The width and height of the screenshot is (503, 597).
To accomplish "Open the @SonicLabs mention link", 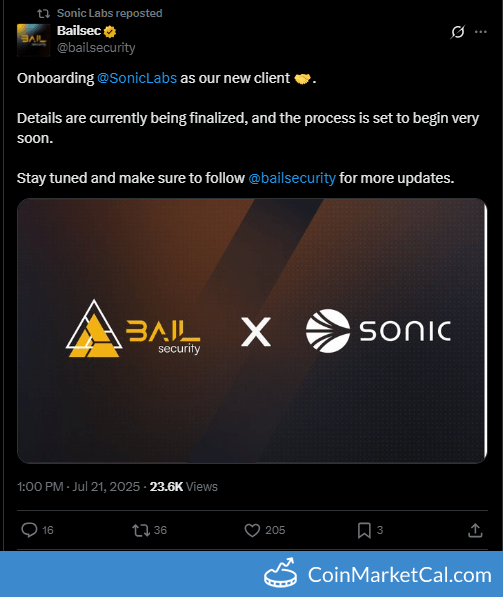I will pos(137,78).
